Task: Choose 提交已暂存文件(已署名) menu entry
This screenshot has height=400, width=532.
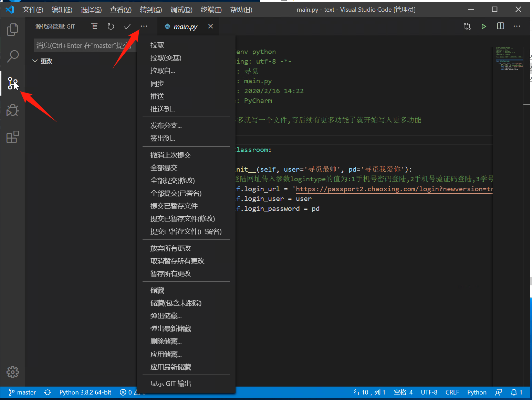Action: coord(186,231)
